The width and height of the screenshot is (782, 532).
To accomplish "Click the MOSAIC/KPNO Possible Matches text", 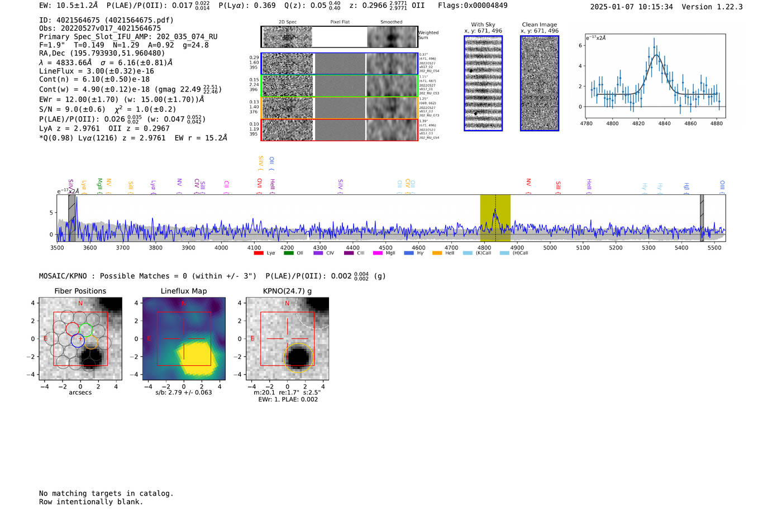I will 147,276.
